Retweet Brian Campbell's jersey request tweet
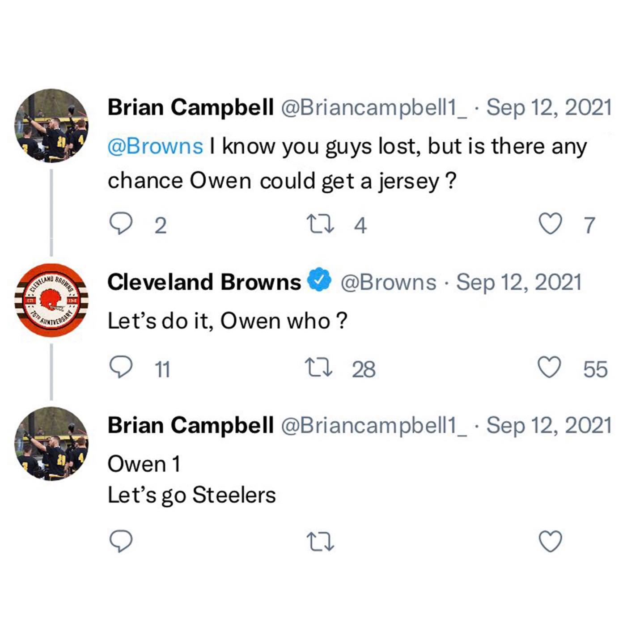This screenshot has height=644, width=644. point(320,224)
